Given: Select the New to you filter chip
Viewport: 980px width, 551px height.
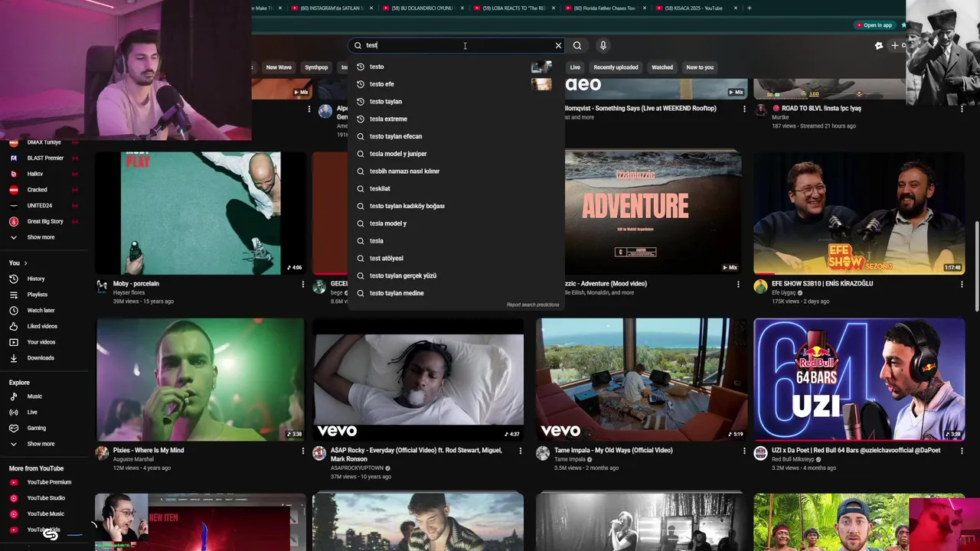Looking at the screenshot, I should pos(700,67).
